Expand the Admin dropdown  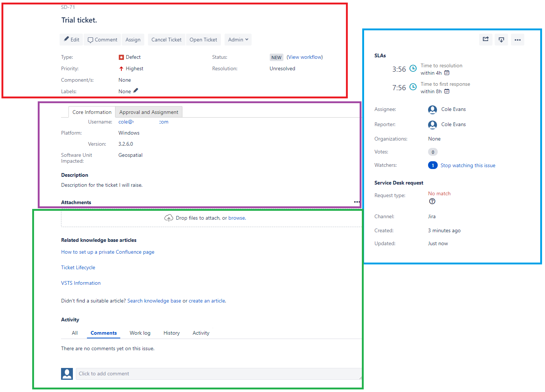coord(238,40)
